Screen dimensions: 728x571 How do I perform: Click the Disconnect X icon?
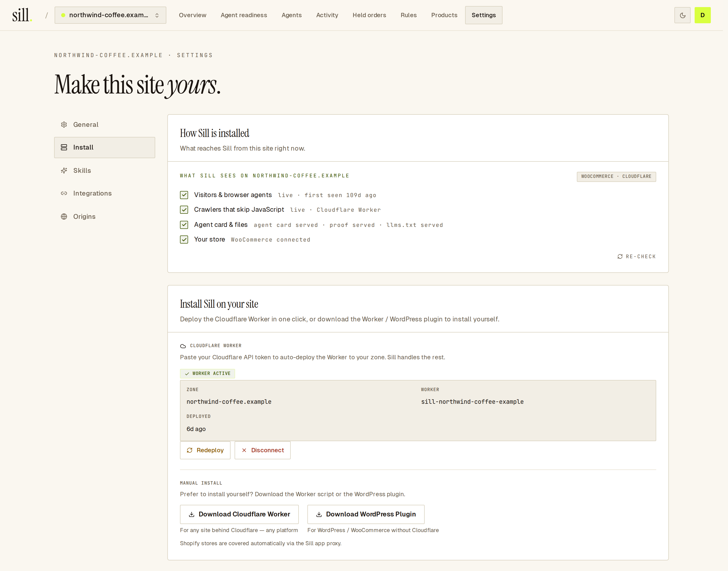pyautogui.click(x=244, y=450)
